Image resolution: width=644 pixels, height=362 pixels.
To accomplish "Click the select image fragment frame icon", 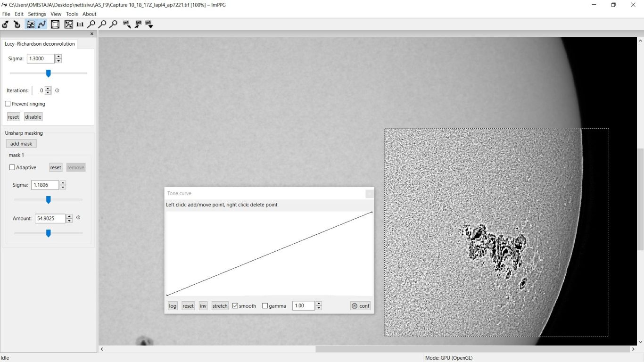I will [x=55, y=24].
